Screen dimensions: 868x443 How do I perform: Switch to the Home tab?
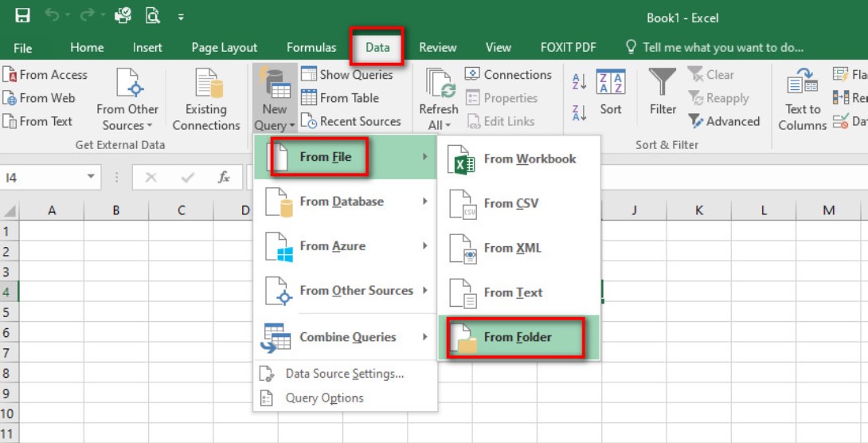87,48
